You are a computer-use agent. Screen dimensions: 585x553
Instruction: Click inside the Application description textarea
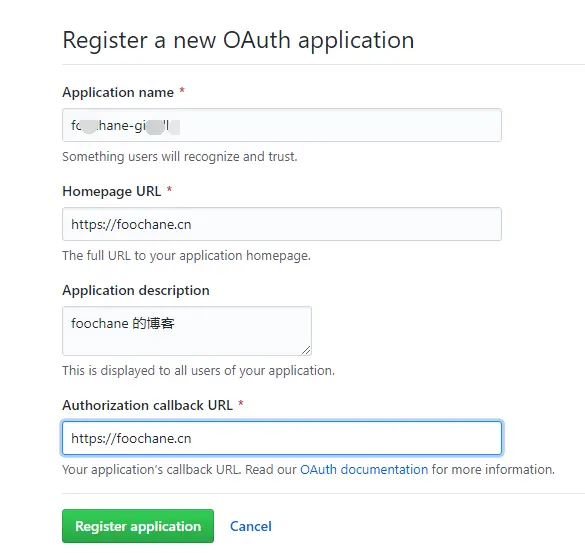(x=187, y=331)
